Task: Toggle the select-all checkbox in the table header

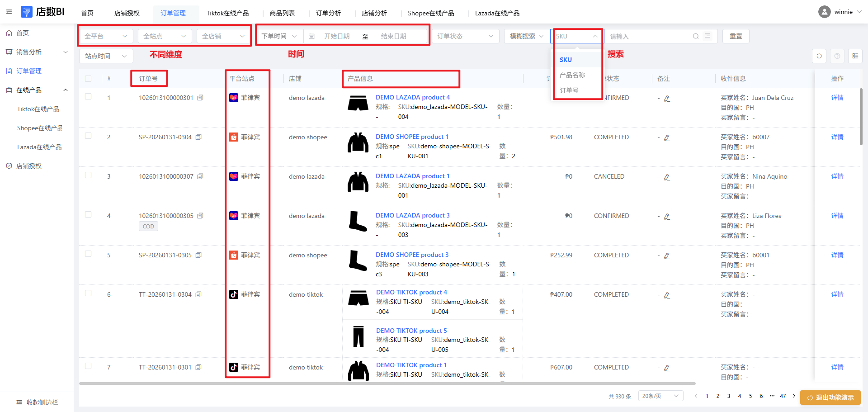Action: [88, 79]
